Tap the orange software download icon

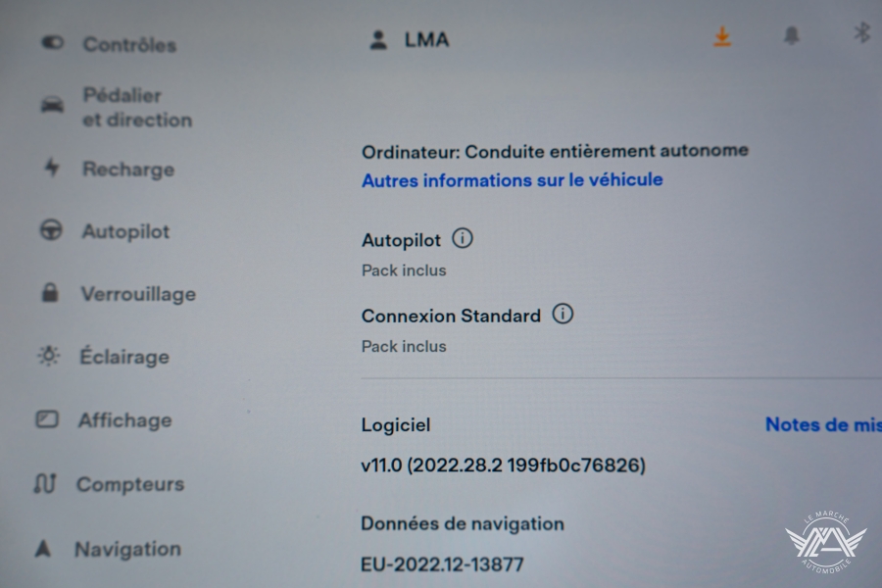(x=722, y=36)
